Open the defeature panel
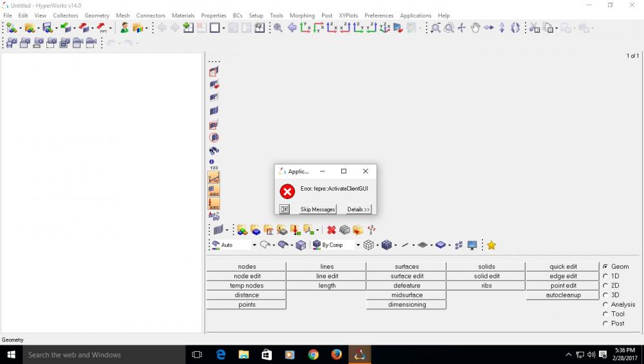The height and width of the screenshot is (364, 644). 406,285
